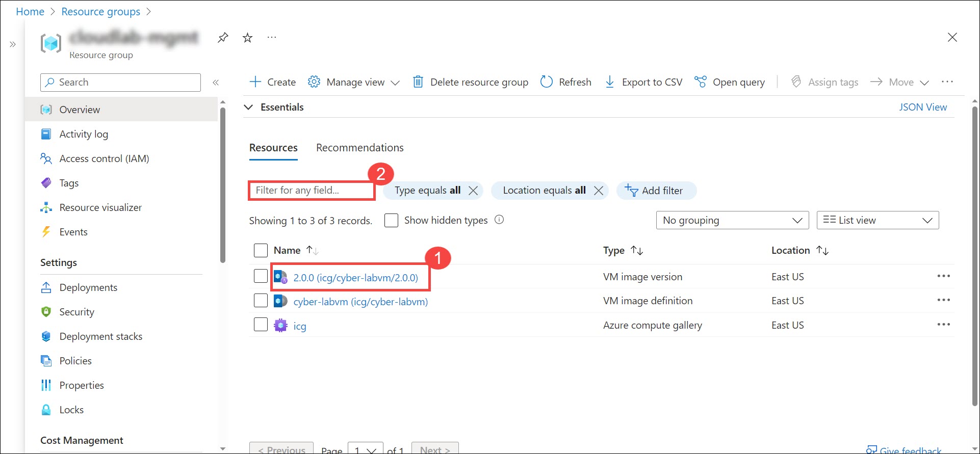The image size is (980, 454).
Task: Open the more options ellipsis beside star
Action: [272, 37]
